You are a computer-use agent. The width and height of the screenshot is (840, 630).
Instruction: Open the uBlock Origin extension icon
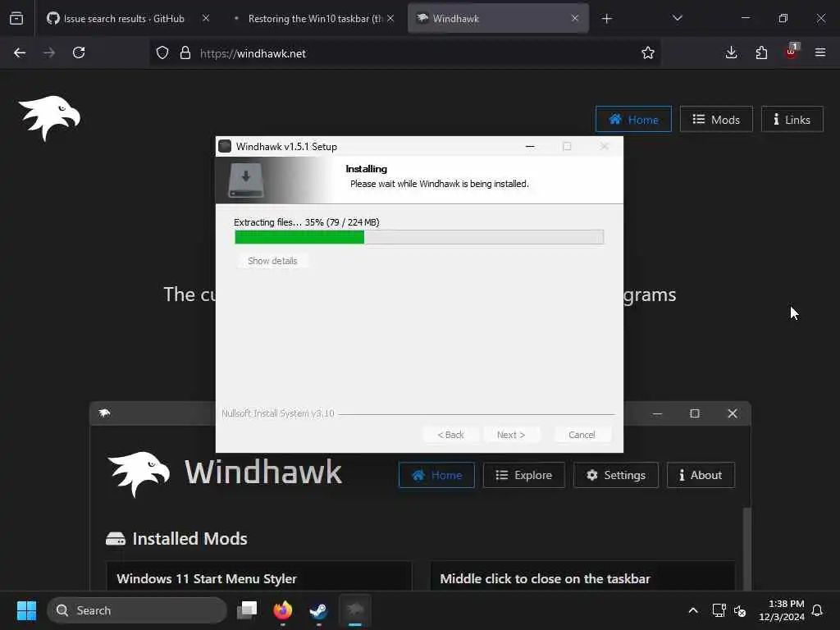coord(792,52)
